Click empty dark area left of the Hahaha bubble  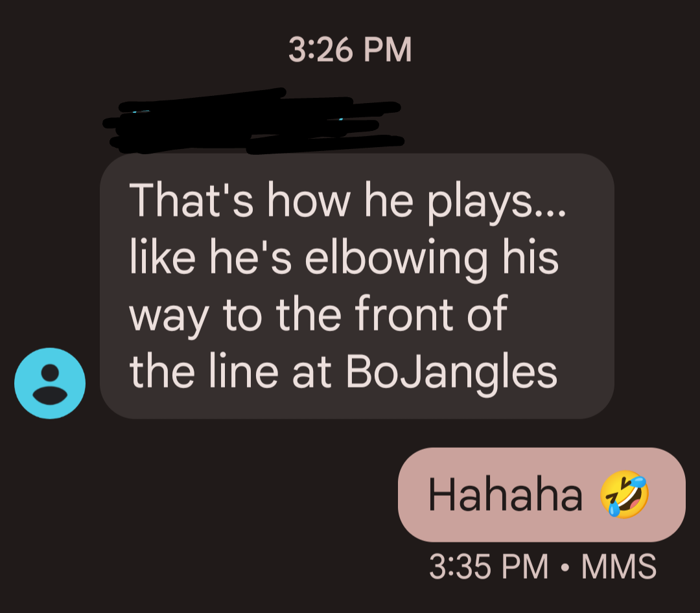pyautogui.click(x=201, y=496)
